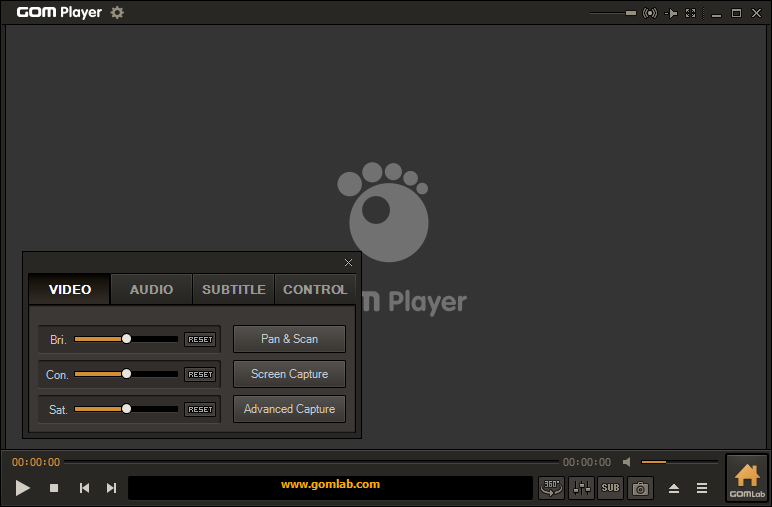Switch to full screen mode icon
Viewport: 772px width, 507px height.
tap(691, 13)
